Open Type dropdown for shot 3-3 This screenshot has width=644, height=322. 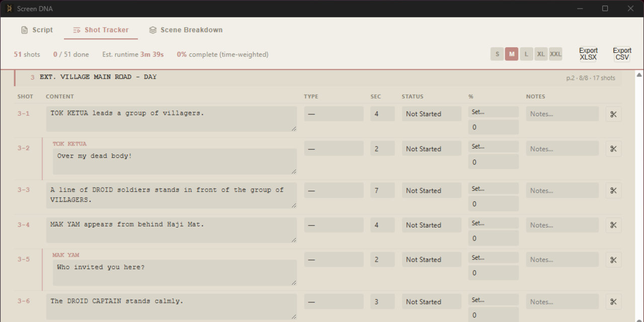click(x=334, y=190)
